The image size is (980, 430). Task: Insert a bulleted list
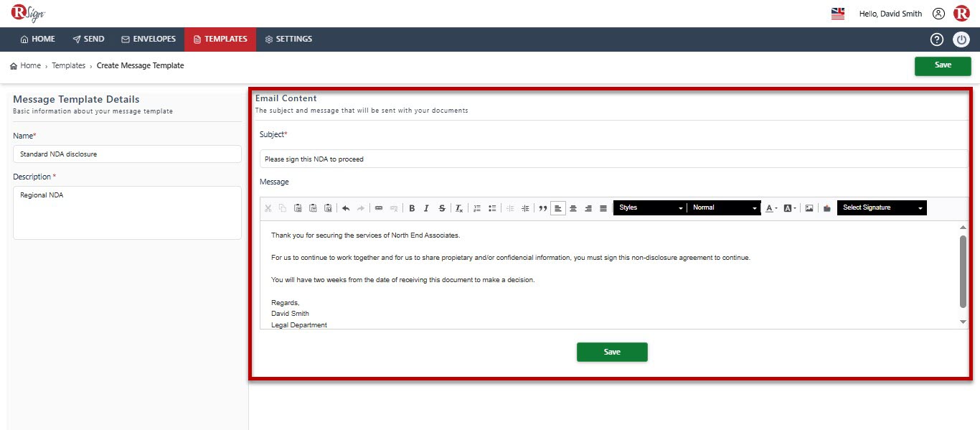(x=492, y=208)
